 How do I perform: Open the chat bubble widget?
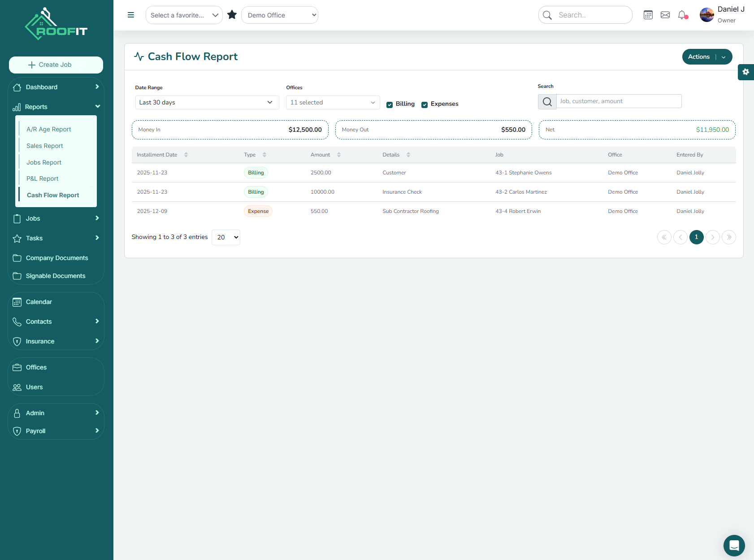tap(734, 546)
